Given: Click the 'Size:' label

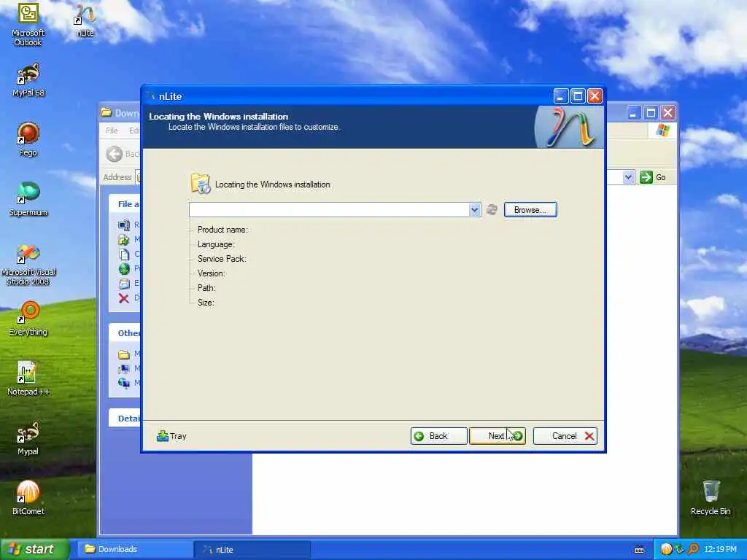Looking at the screenshot, I should (206, 303).
